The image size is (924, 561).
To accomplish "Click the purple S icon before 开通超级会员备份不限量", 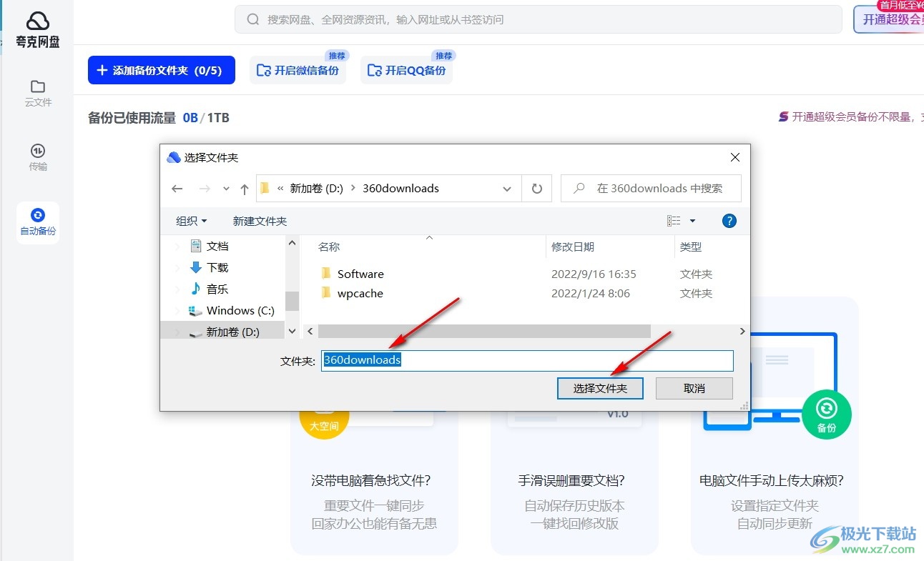I will click(x=783, y=116).
